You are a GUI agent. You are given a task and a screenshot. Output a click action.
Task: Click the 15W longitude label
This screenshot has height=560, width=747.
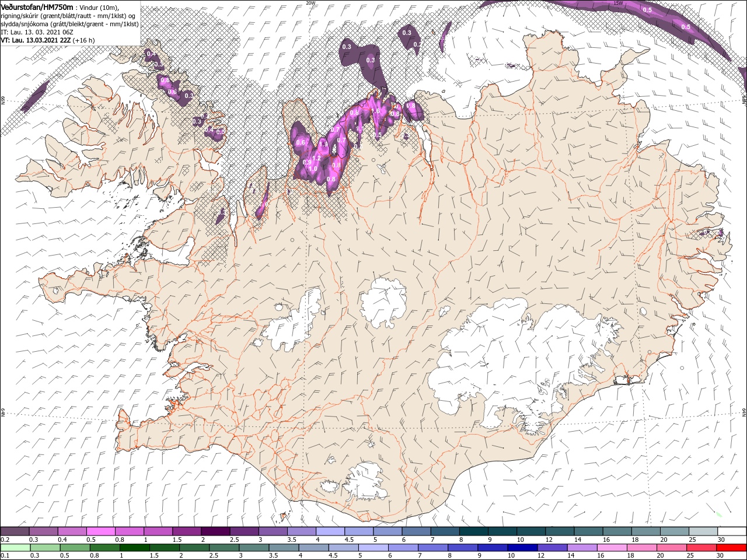617,3
